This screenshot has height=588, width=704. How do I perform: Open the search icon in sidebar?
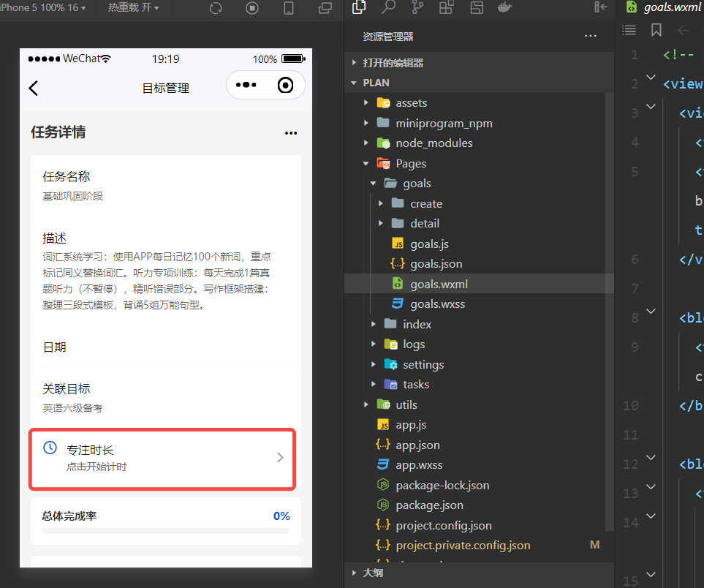coord(388,7)
